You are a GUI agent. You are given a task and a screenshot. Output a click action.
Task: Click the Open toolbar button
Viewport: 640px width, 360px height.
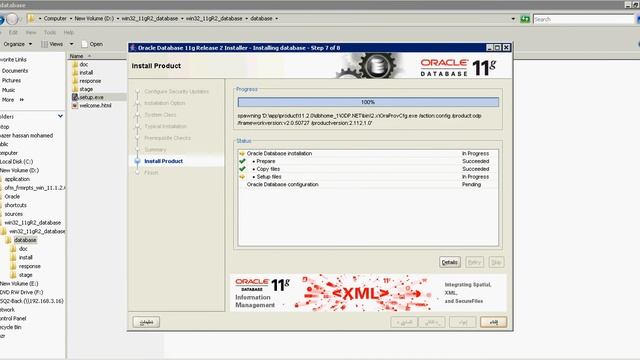click(x=92, y=44)
